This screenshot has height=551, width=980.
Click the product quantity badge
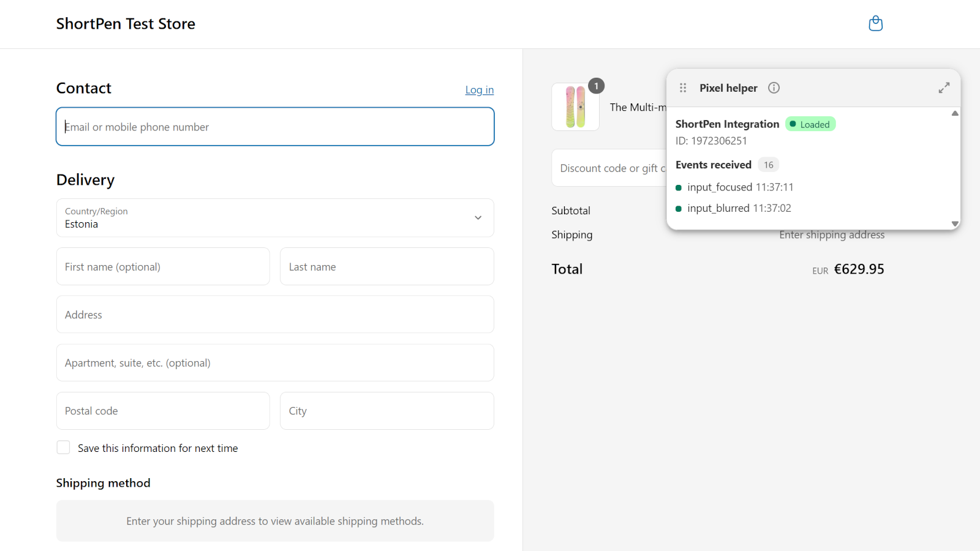596,86
